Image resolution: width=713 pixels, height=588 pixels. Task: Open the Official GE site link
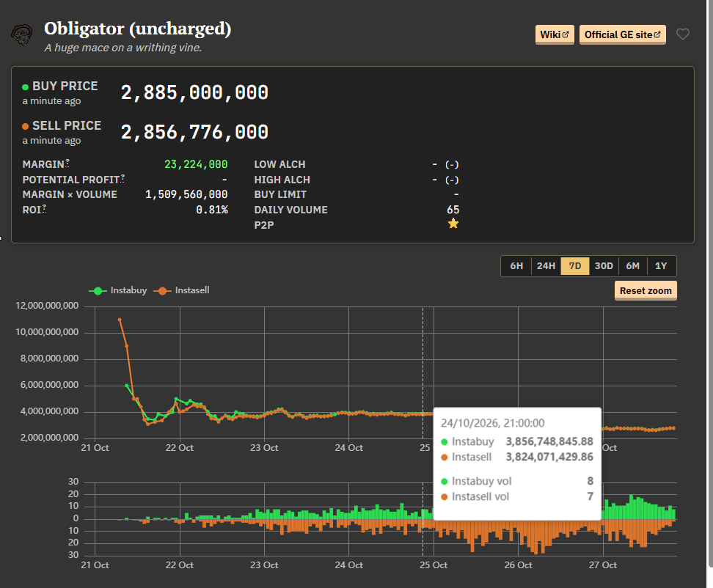(623, 34)
